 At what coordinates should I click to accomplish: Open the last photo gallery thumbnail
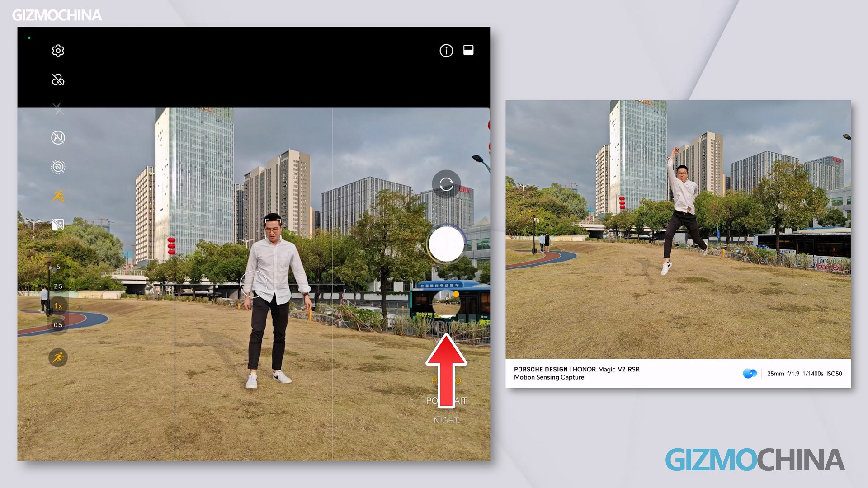[446, 304]
